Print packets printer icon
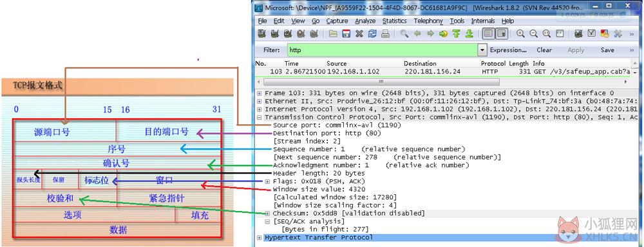The height and width of the screenshot is (247, 644). coord(385,34)
